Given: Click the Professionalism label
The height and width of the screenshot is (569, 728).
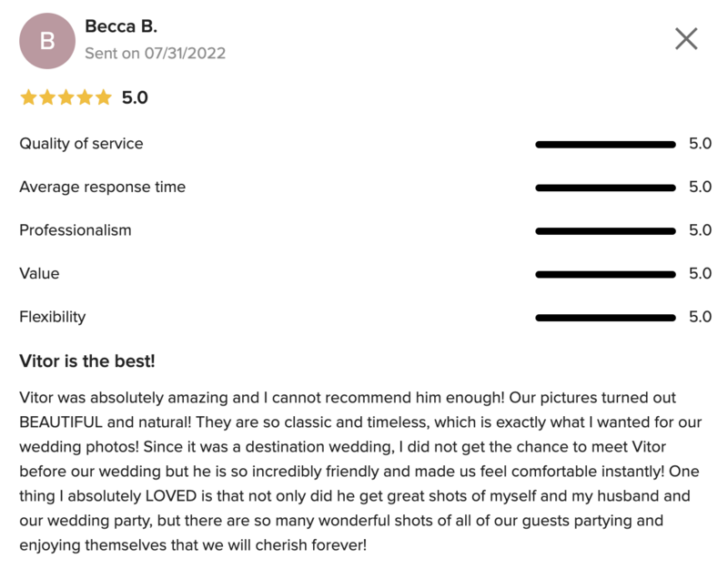Looking at the screenshot, I should [x=76, y=230].
